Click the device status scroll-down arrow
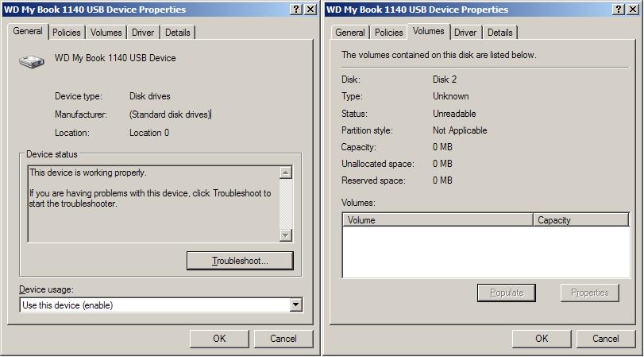 285,235
